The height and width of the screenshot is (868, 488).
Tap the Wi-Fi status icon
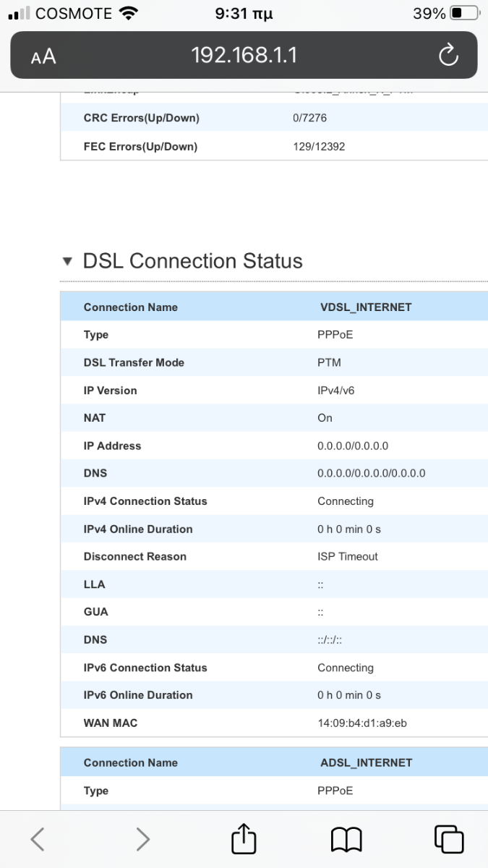[x=129, y=13]
